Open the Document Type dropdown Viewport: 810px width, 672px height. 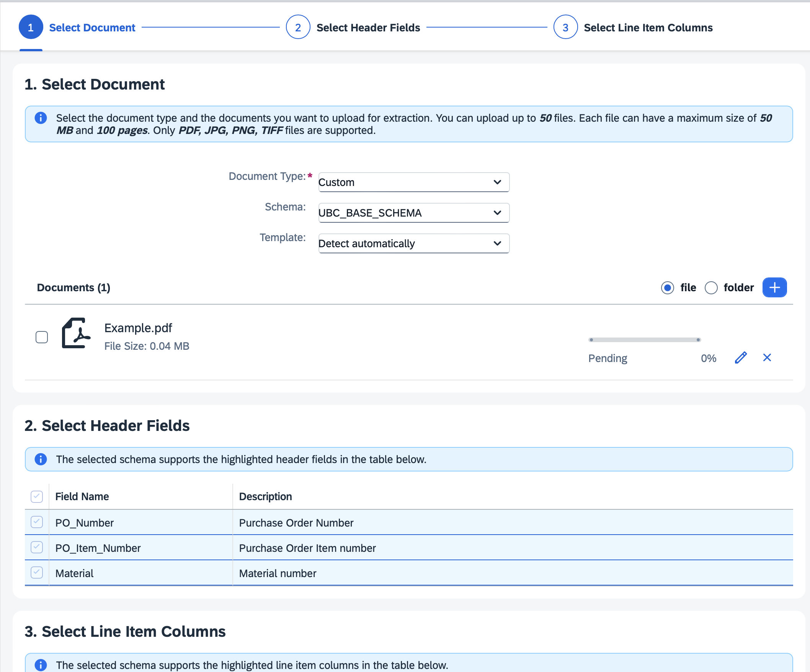413,182
